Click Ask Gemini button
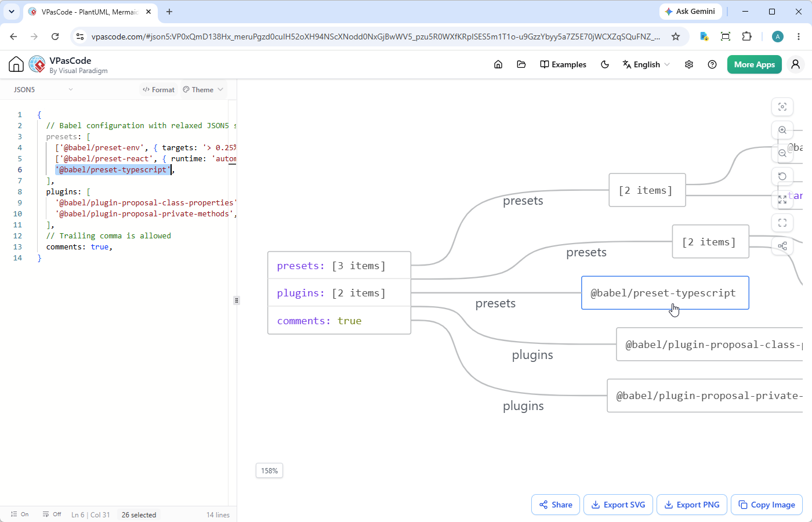The height and width of the screenshot is (522, 812). pos(690,11)
